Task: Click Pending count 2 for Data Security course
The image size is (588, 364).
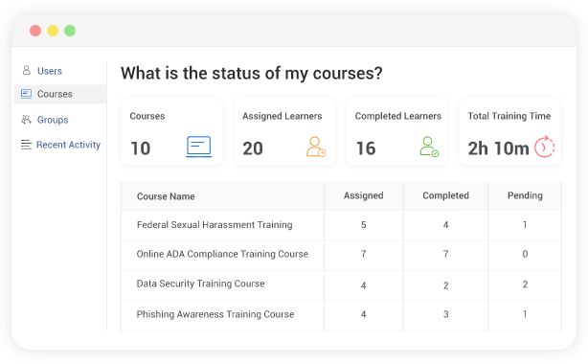Action: (525, 284)
